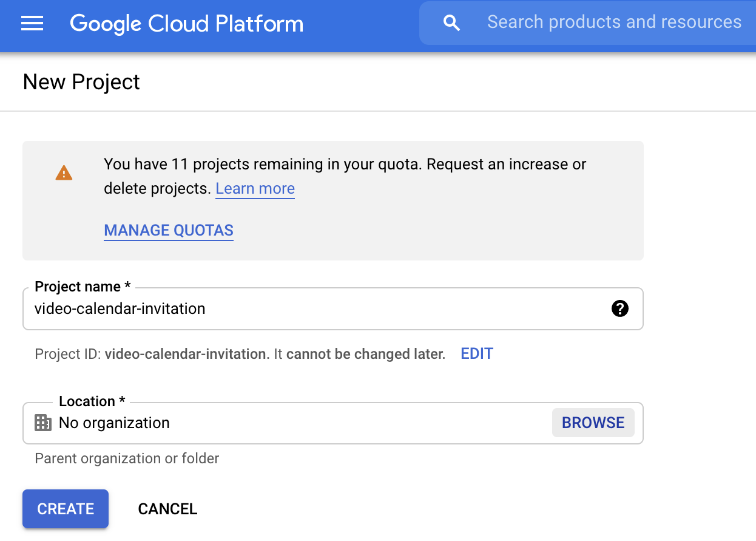756x541 pixels.
Task: Cancel project creation
Action: [167, 509]
